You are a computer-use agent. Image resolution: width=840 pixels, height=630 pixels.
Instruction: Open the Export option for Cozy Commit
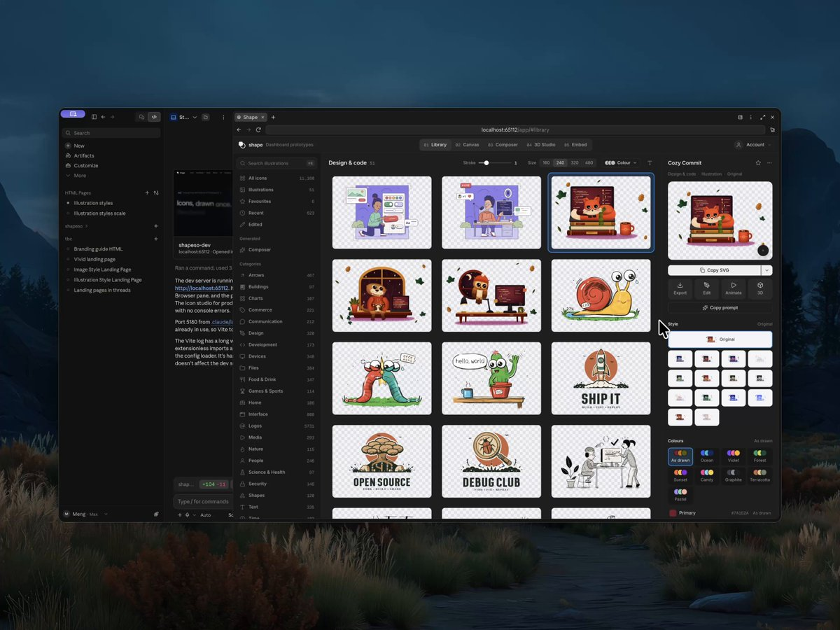tap(680, 288)
